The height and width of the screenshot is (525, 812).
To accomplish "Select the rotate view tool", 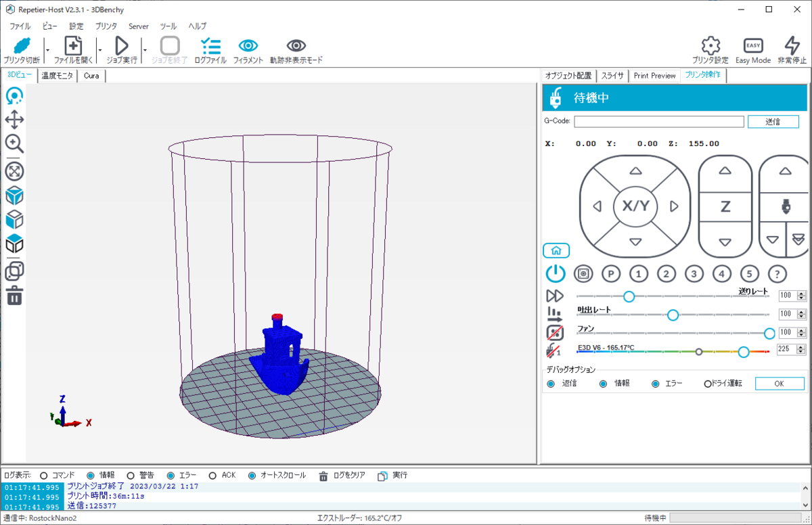I will 14,97.
